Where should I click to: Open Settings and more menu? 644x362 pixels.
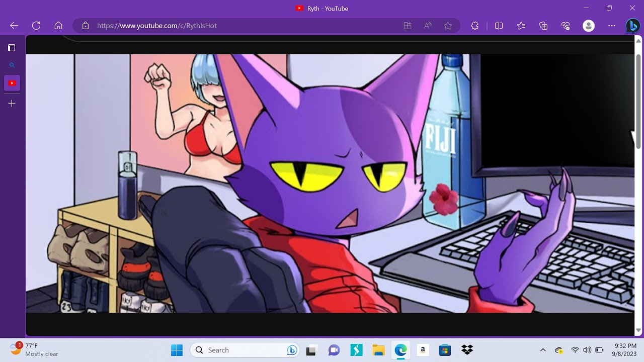[612, 26]
